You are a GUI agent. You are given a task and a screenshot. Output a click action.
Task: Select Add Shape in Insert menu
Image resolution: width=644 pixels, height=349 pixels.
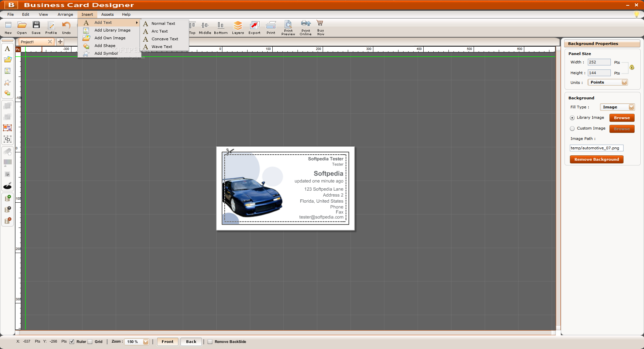point(105,46)
